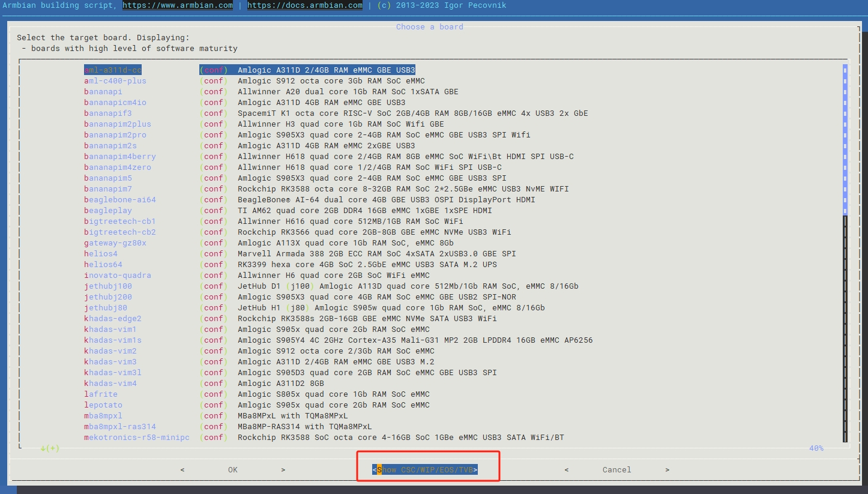The width and height of the screenshot is (868, 494).
Task: Select Show CSC/WIP/EOS/TVB button
Action: coord(425,469)
